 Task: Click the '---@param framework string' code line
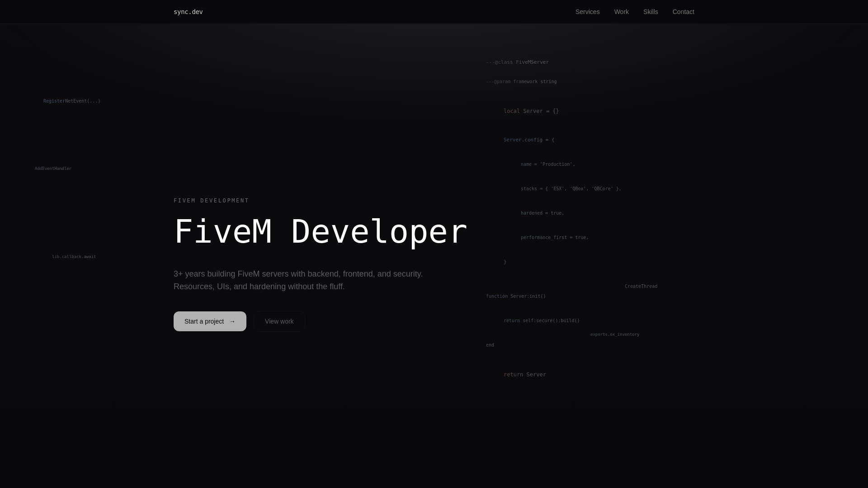[521, 82]
